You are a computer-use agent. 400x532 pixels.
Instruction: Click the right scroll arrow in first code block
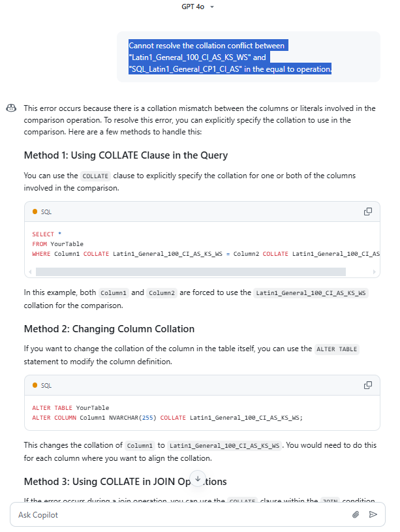tap(374, 272)
